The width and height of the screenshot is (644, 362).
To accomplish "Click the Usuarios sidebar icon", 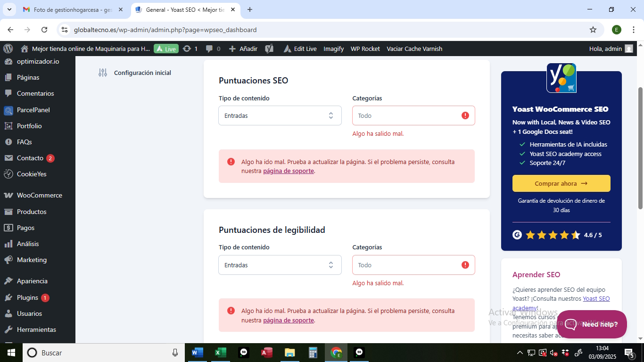I will click(x=8, y=313).
